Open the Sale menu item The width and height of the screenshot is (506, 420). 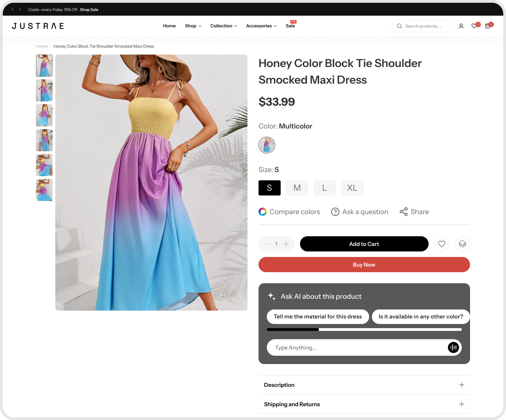pyautogui.click(x=290, y=26)
